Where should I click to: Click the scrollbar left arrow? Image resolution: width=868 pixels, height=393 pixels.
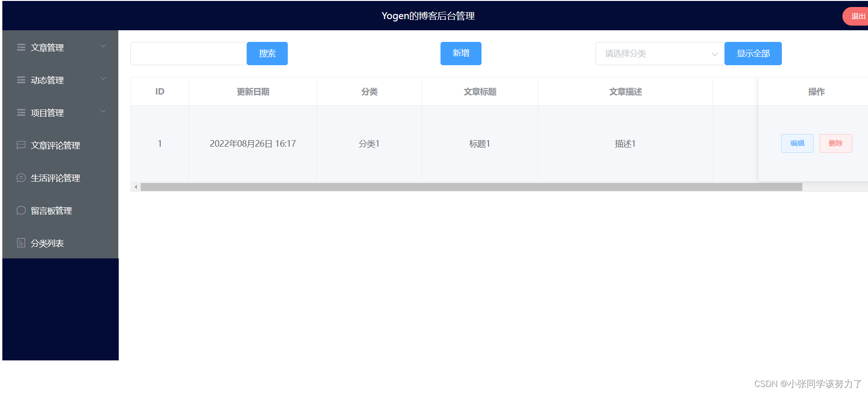tap(136, 187)
